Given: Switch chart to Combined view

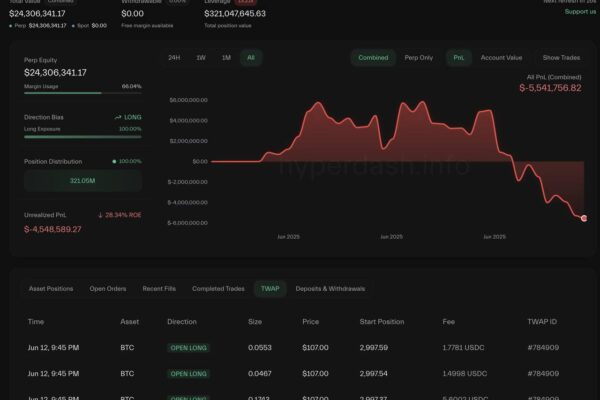Looking at the screenshot, I should click(373, 58).
